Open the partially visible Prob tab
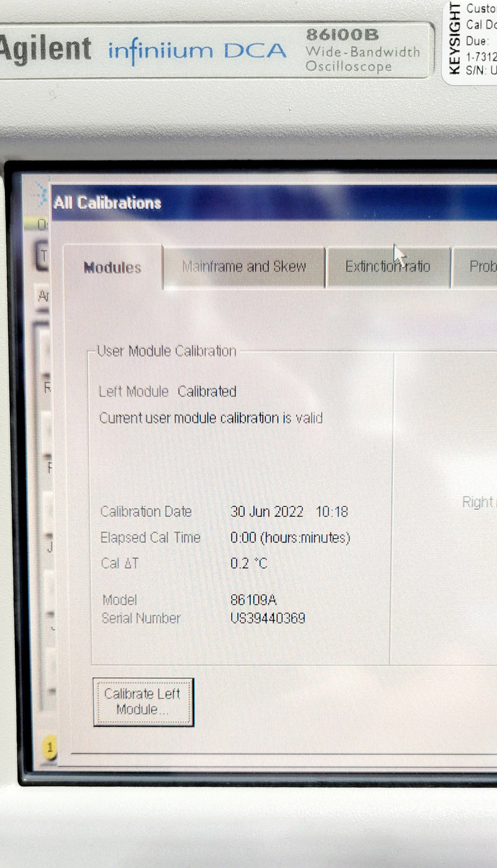 tap(482, 267)
